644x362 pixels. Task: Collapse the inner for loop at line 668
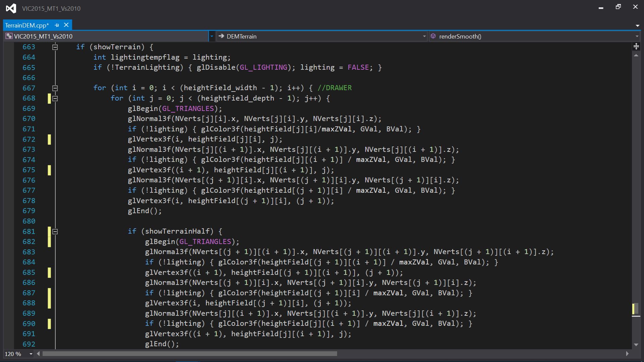tap(55, 99)
